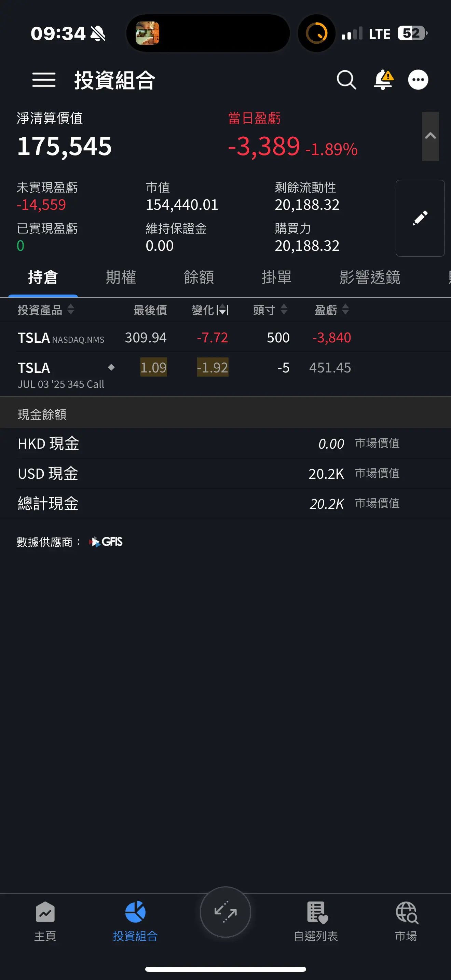Viewport: 451px width, 980px height.
Task: Tap the center trade arrows button
Action: [225, 912]
